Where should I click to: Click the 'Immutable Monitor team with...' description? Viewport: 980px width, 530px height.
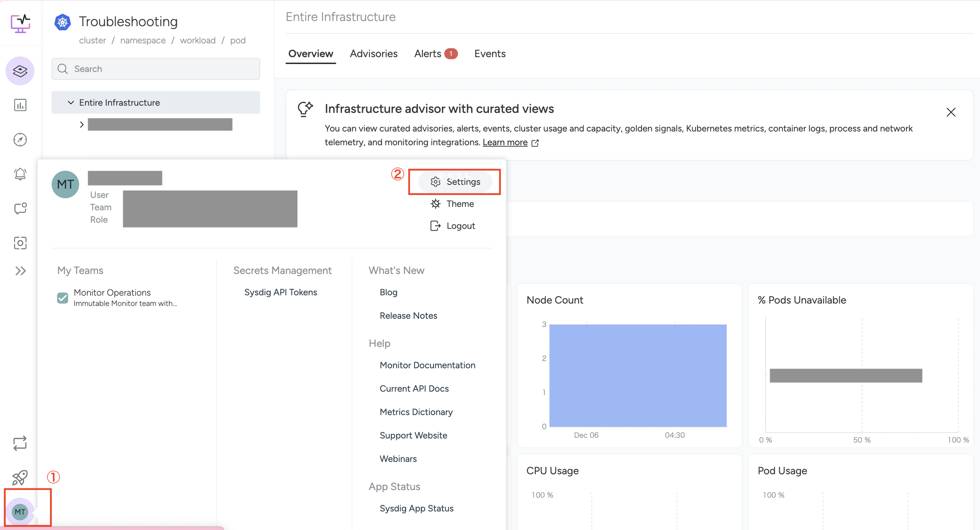click(x=125, y=304)
